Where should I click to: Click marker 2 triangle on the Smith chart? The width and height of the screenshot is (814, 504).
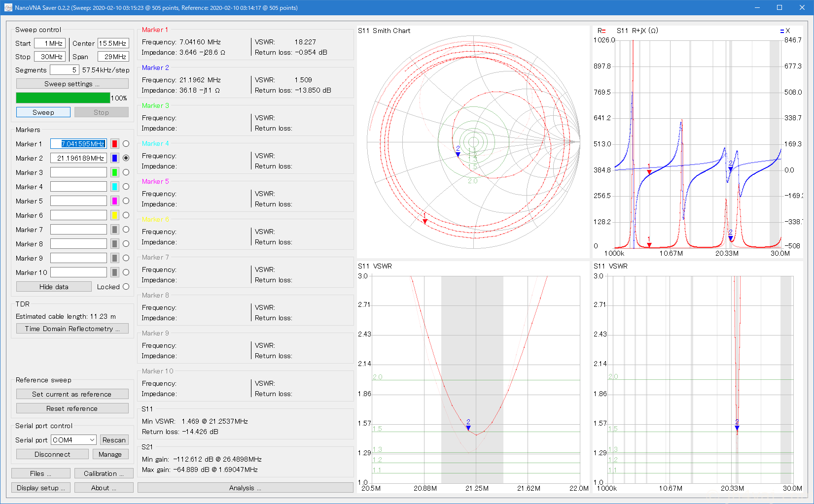pyautogui.click(x=458, y=155)
